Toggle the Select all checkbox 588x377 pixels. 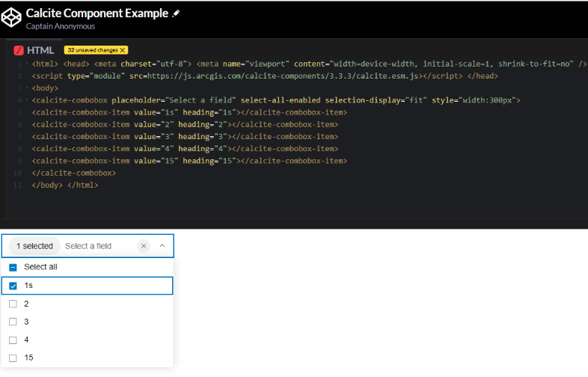point(13,268)
